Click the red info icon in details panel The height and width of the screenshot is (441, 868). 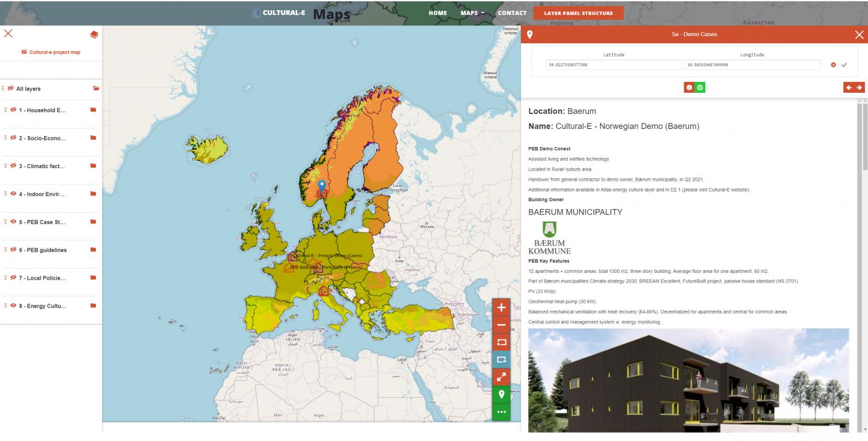[x=689, y=87]
